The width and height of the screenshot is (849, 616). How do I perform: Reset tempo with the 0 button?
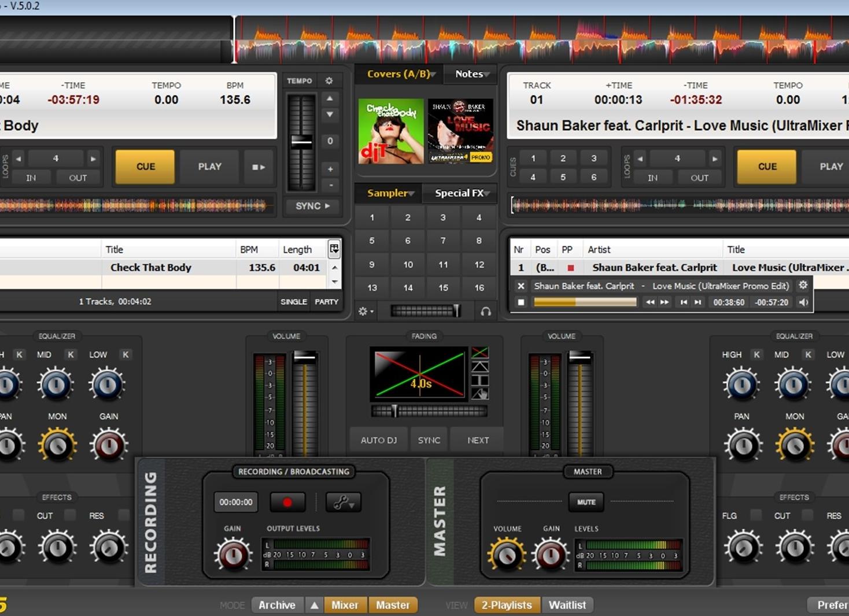coord(330,141)
